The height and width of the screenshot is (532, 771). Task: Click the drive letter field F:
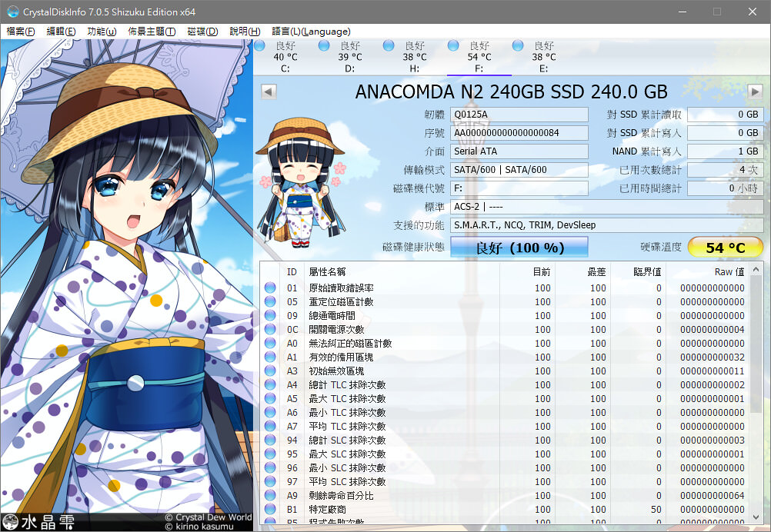519,188
